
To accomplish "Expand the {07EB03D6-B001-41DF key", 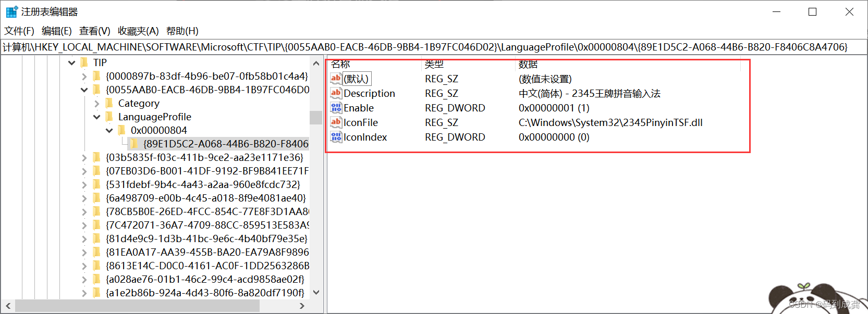I will tap(84, 171).
